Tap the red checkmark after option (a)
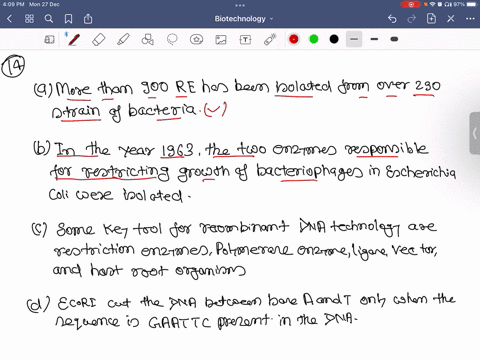 tap(215, 110)
